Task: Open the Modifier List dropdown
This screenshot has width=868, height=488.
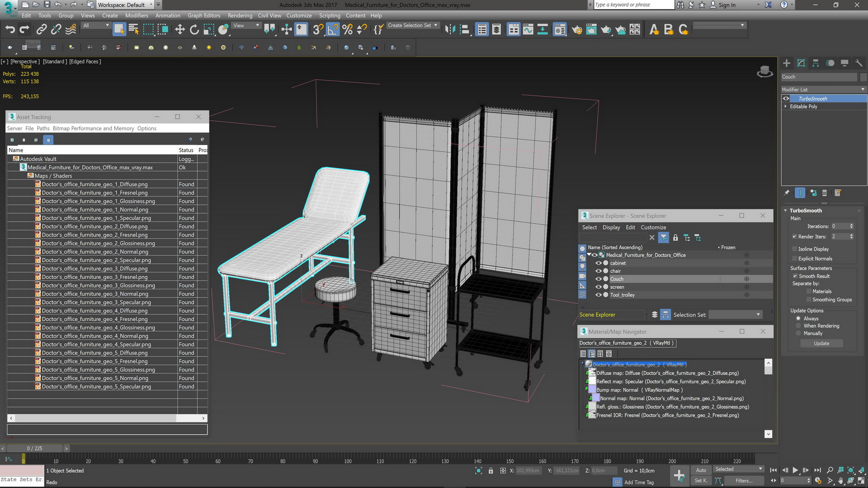Action: point(824,89)
